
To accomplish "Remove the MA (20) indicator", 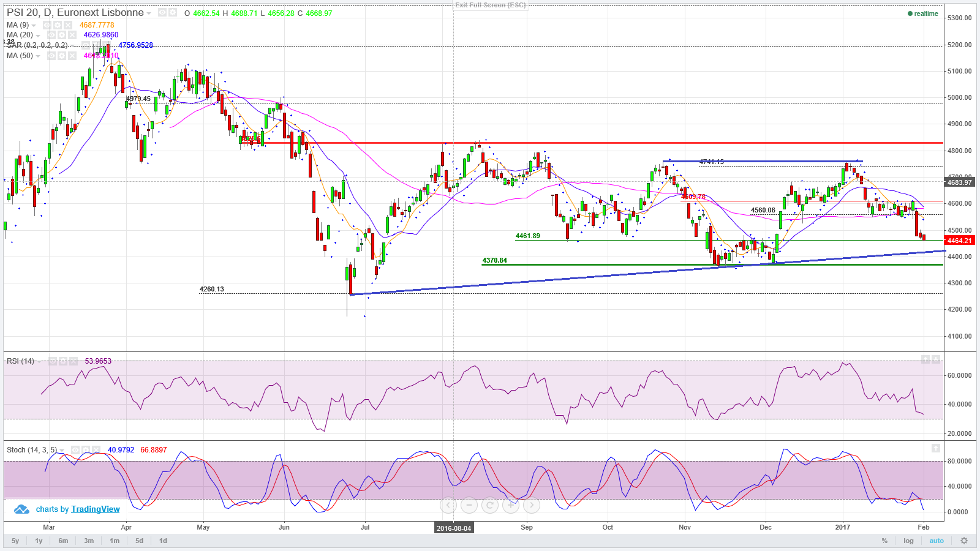I will point(72,35).
